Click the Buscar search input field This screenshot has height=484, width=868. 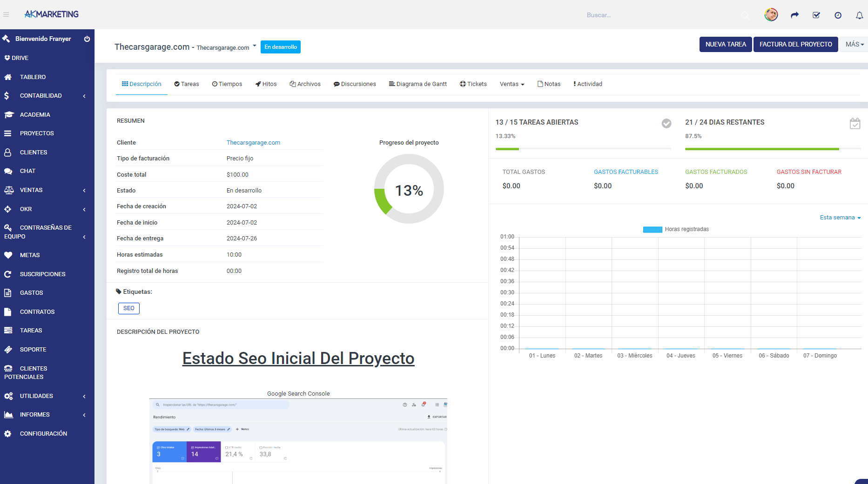coord(661,15)
